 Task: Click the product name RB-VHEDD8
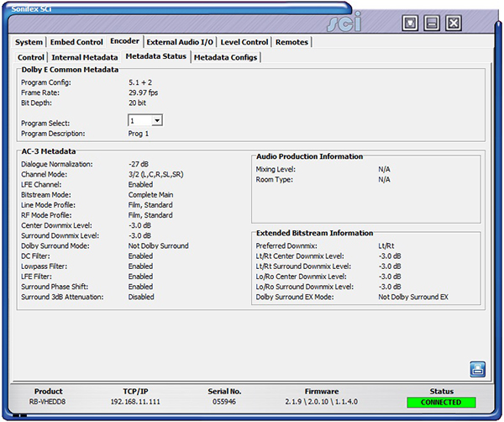click(x=47, y=402)
